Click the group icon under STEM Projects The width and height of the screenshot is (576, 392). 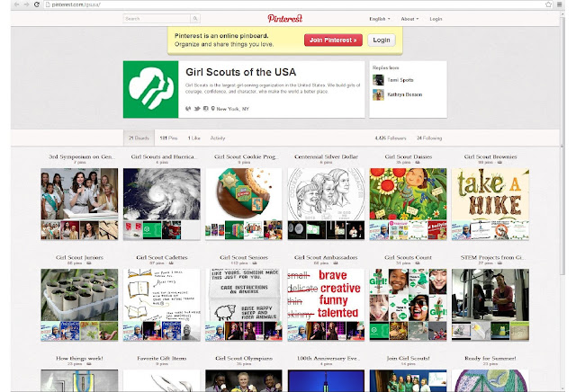(500, 263)
